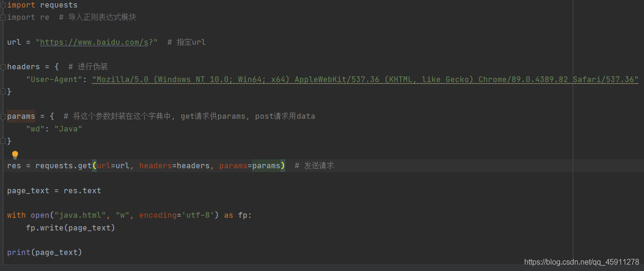This screenshot has width=644, height=271.
Task: Open the yellow lightbulb intention actions icon
Action: tap(15, 155)
